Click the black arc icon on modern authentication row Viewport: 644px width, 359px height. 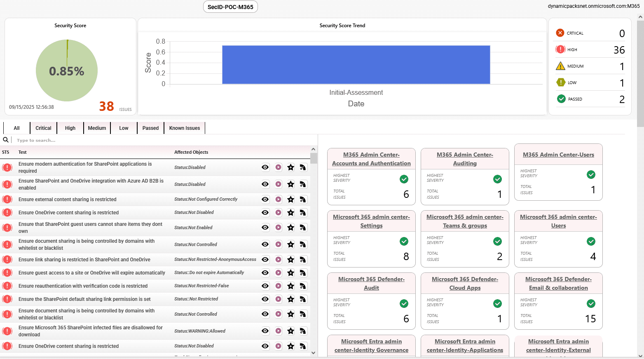pyautogui.click(x=303, y=167)
